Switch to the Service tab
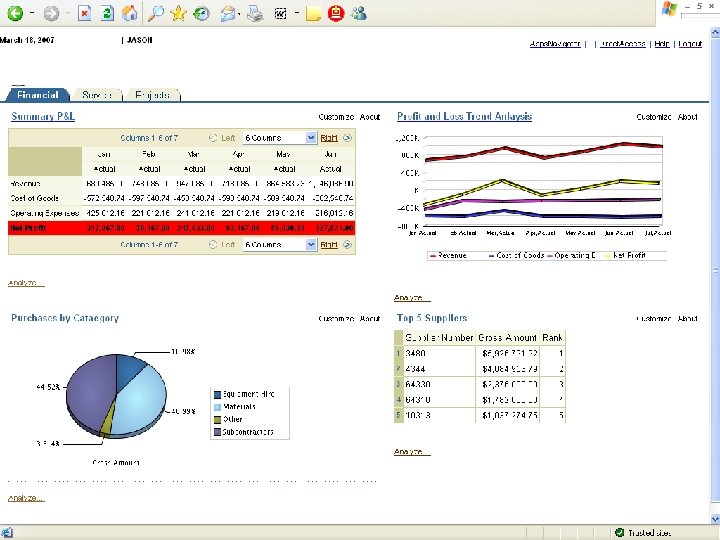The image size is (720, 540). 97,95
